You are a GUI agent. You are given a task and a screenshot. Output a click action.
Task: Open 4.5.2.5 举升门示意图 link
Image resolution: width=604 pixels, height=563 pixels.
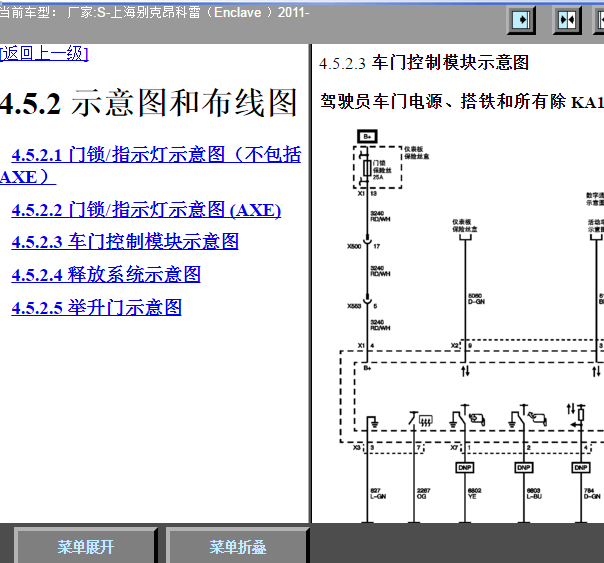point(96,308)
